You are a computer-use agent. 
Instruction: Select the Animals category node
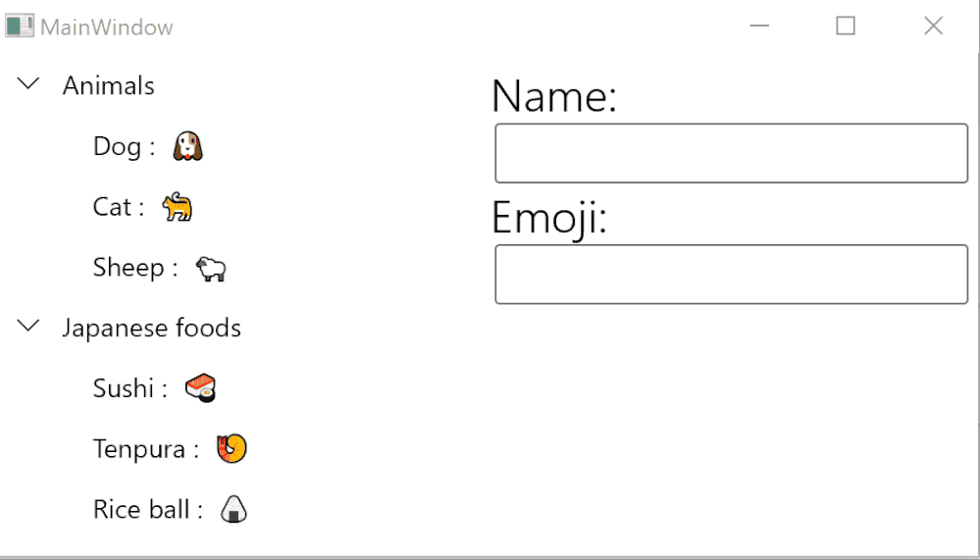click(x=108, y=86)
